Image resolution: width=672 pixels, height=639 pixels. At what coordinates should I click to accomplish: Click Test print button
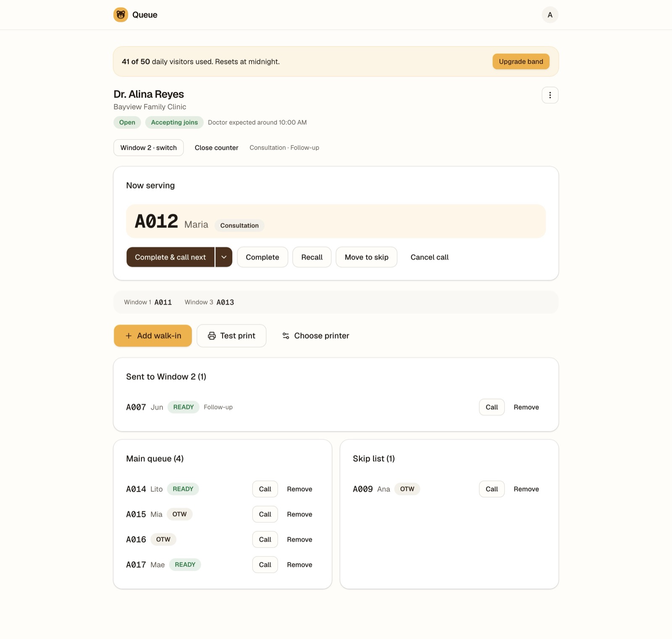point(231,336)
